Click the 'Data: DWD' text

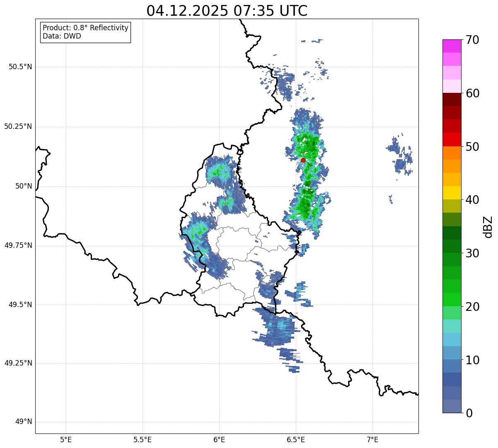pyautogui.click(x=62, y=36)
